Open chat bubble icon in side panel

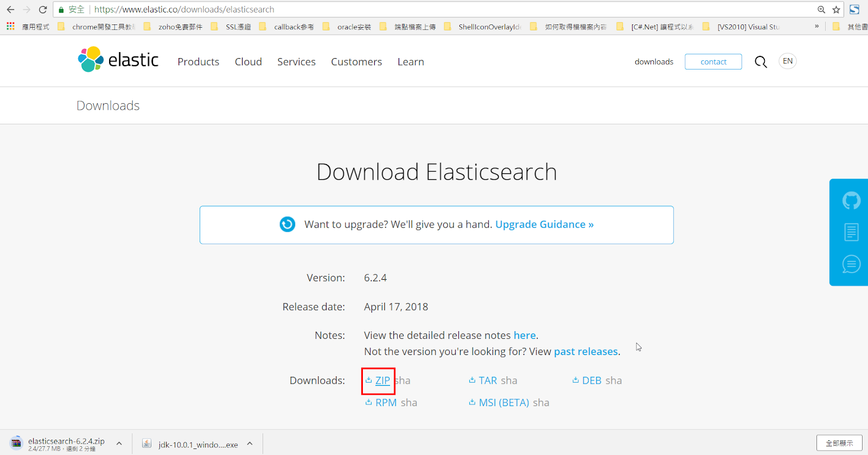(x=851, y=264)
